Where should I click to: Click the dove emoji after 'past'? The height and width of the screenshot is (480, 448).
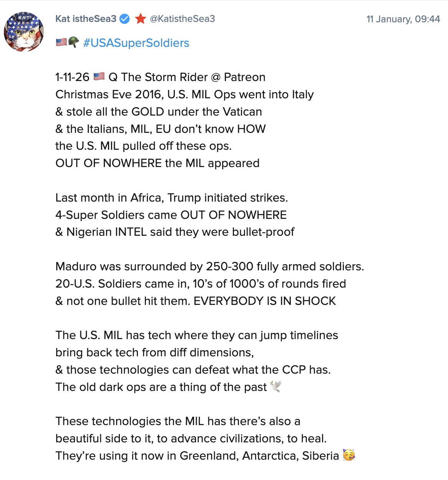[x=276, y=386]
